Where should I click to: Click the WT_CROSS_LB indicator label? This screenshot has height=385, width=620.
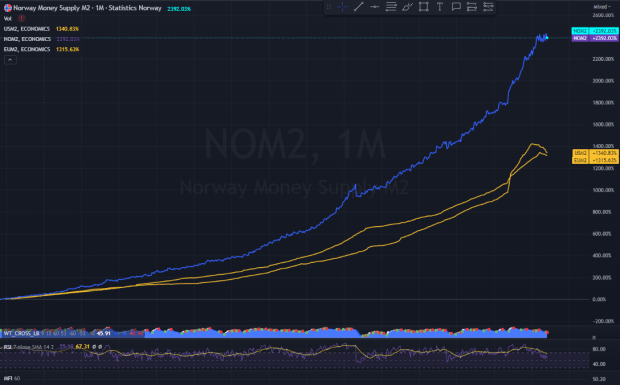point(21,334)
